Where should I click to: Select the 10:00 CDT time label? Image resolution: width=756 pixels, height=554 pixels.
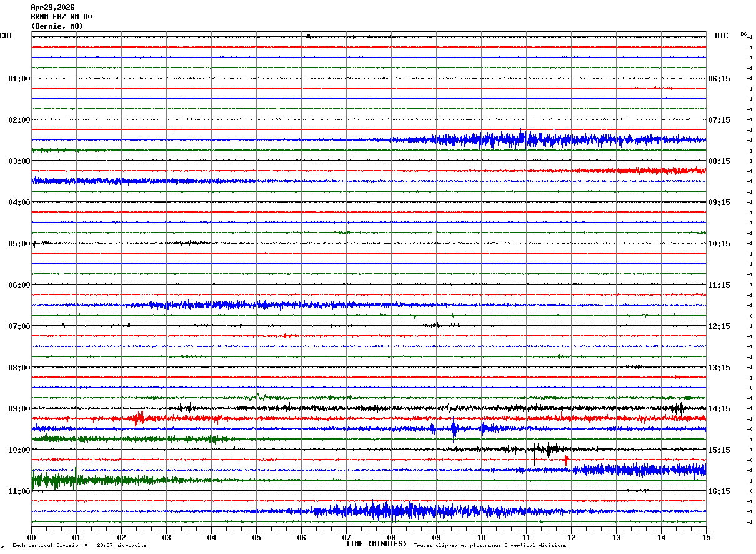[19, 450]
